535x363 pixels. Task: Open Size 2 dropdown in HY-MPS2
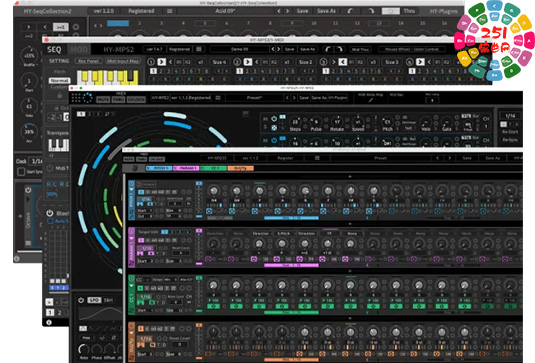[x=305, y=62]
